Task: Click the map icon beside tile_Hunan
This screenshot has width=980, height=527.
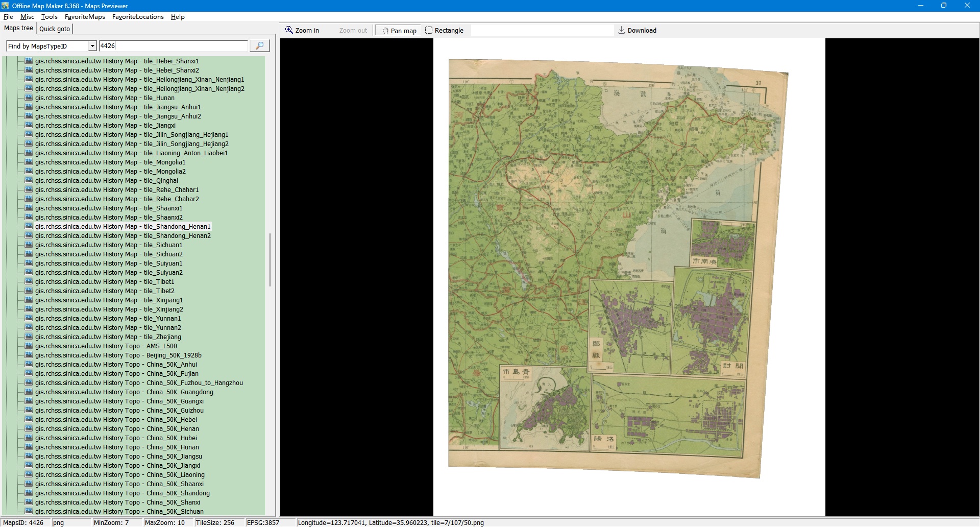Action: 29,98
